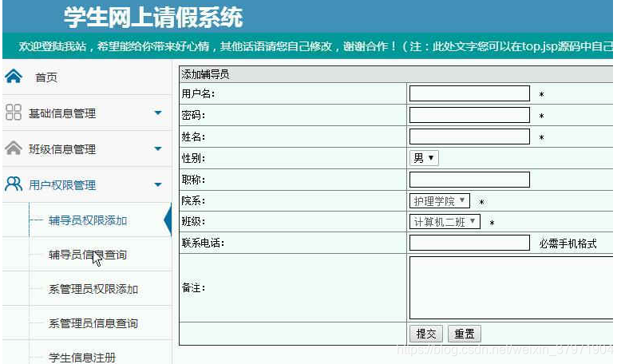Screen dimensions: 621x364
Task: Focus the 姓名 input field
Action: click(x=469, y=136)
